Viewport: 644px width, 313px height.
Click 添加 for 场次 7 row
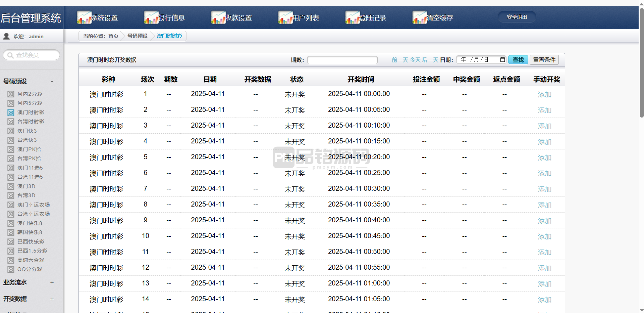click(545, 189)
